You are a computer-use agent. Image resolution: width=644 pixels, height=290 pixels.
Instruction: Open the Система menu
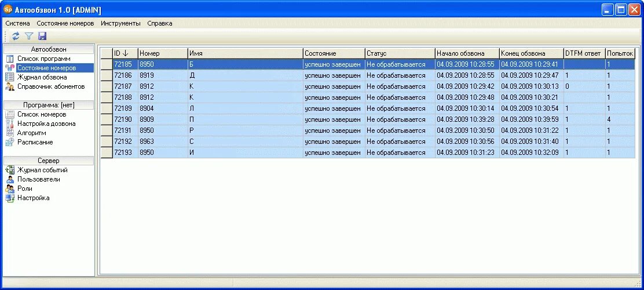[17, 23]
